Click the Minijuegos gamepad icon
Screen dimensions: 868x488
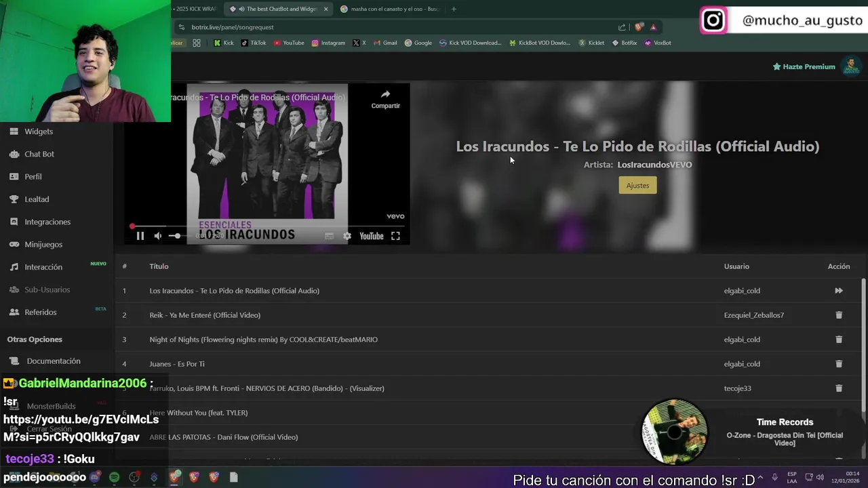14,244
